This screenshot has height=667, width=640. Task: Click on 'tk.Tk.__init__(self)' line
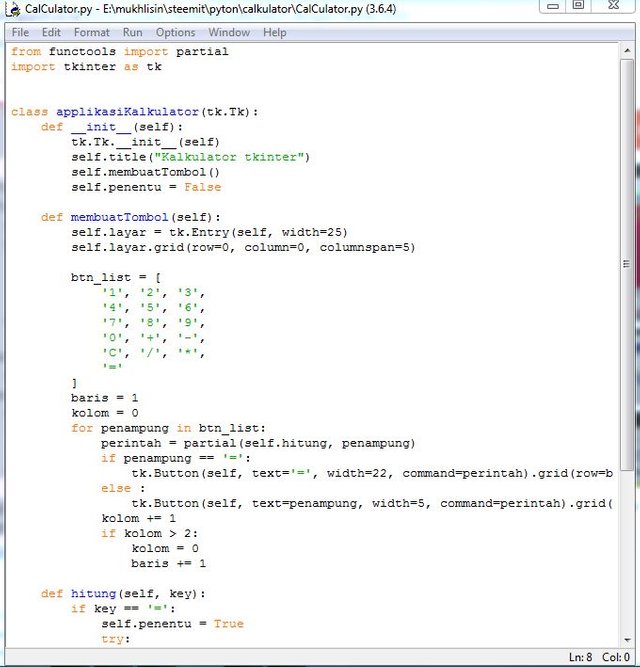[x=145, y=142]
